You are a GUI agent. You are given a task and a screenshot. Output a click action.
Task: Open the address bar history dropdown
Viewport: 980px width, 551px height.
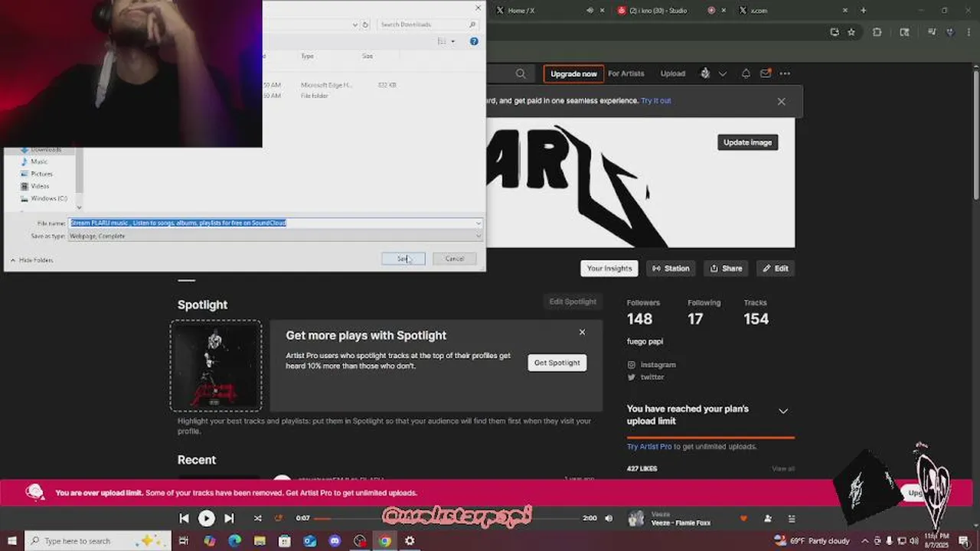355,24
